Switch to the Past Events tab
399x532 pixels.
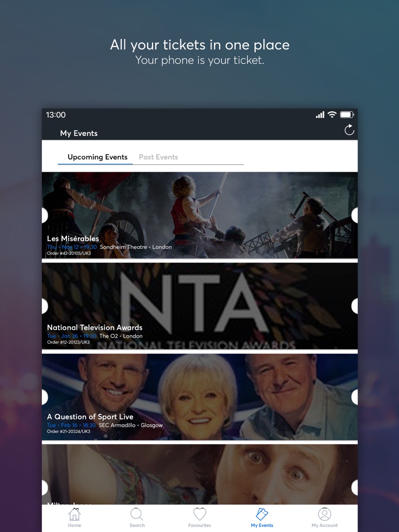point(158,157)
